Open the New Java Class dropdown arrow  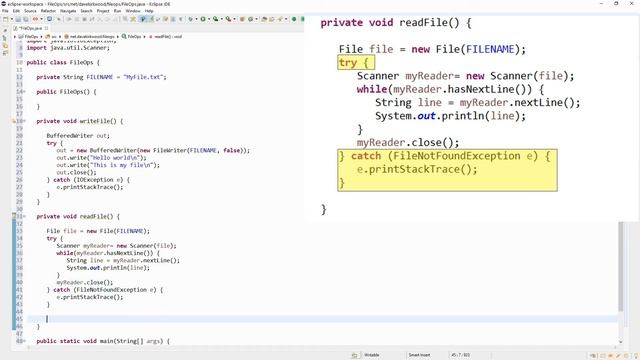[x=256, y=19]
